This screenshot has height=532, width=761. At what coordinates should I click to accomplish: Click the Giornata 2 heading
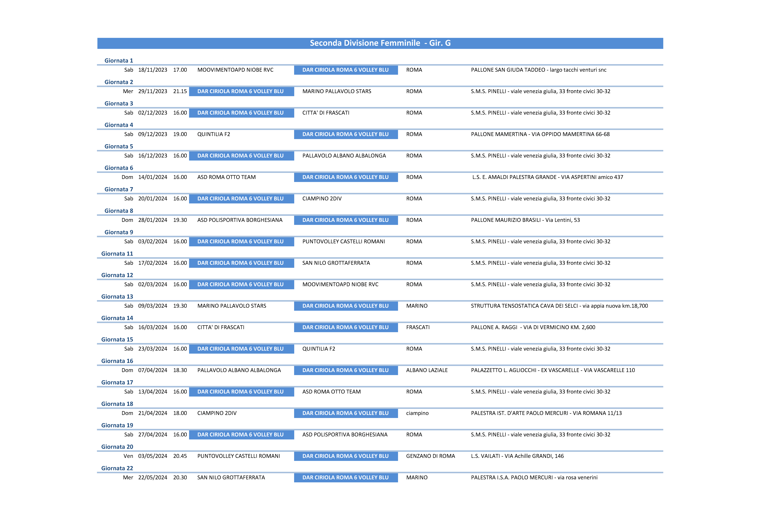(x=119, y=82)
